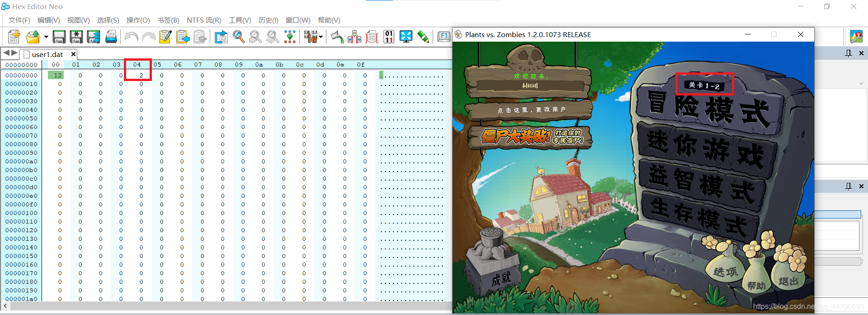Click the 01/11 binary view icon
Screen dimensions: 868x315
[x=389, y=37]
